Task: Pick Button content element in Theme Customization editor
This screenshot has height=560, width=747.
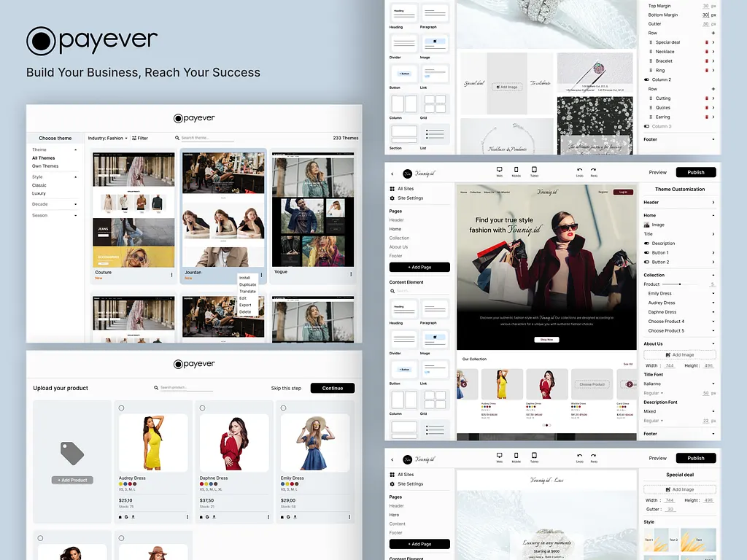Action: point(404,370)
